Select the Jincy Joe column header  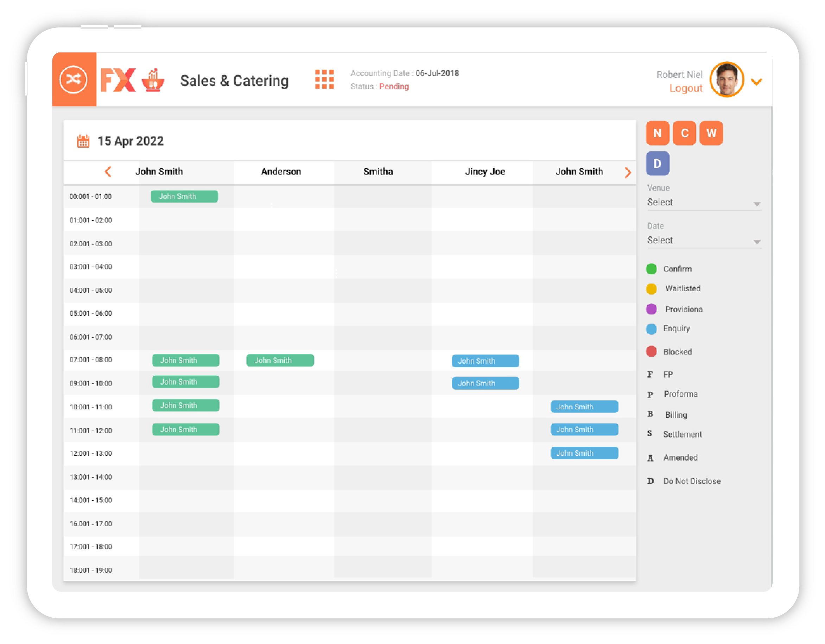485,172
